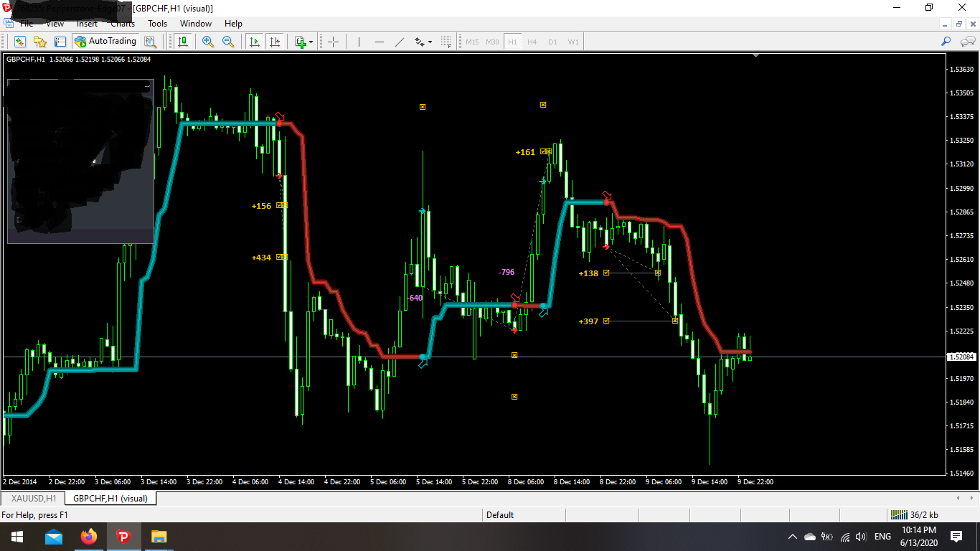This screenshot has height=551, width=980.
Task: Click the -640 loss label
Action: [x=415, y=298]
